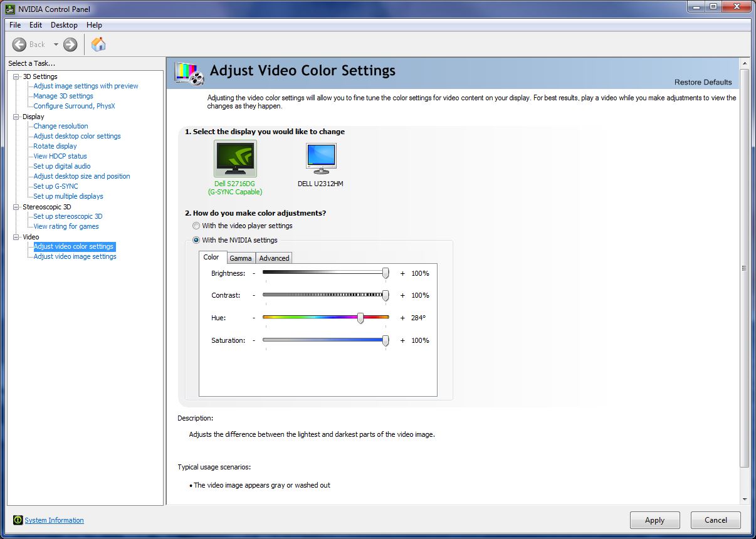Click the Brightness slider track
Image resolution: width=756 pixels, height=539 pixels.
[325, 273]
